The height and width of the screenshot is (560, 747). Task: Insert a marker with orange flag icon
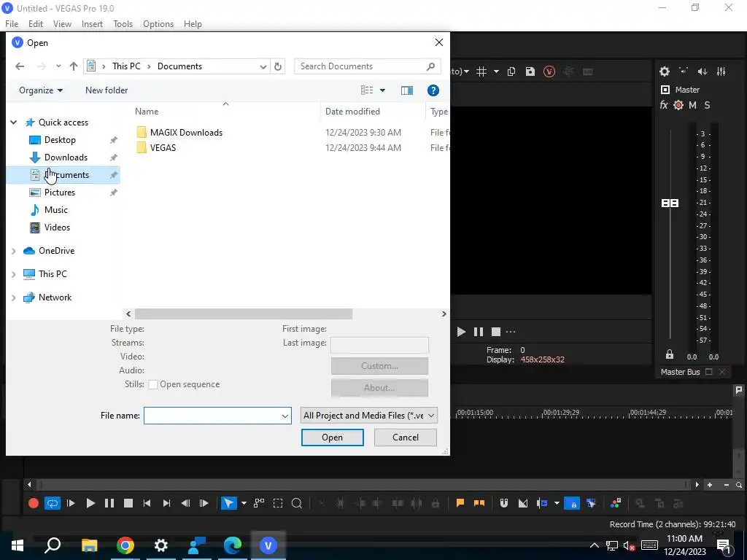tap(460, 503)
